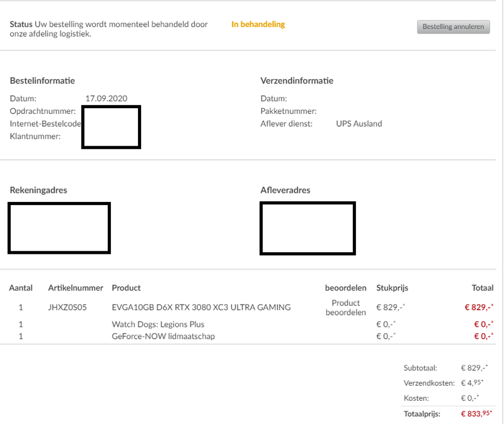
Task: Click the Artikelnummer column header
Action: 75,288
